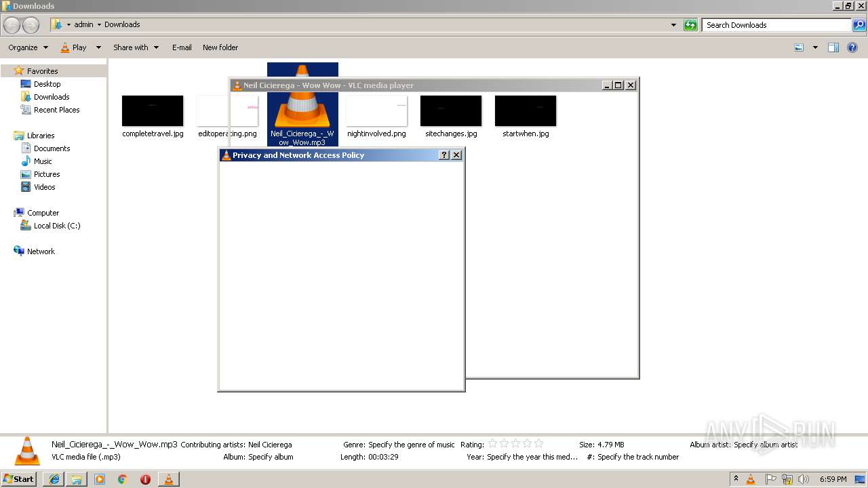Maximize the VLC media player window
The width and height of the screenshot is (868, 488).
click(618, 85)
